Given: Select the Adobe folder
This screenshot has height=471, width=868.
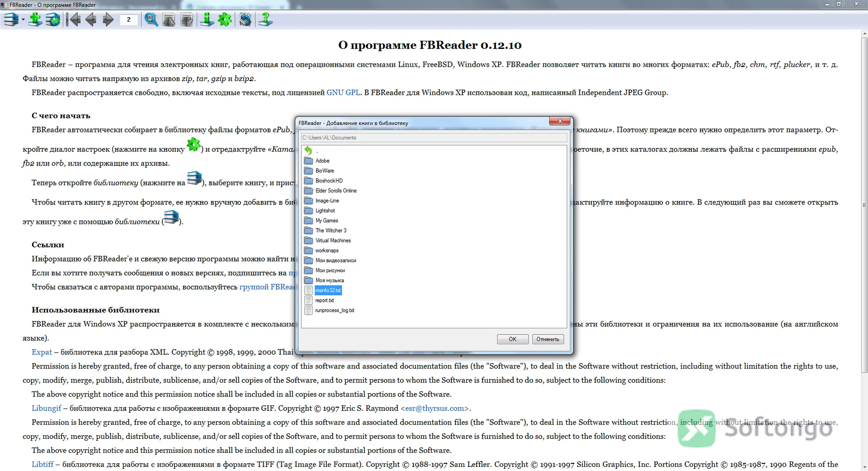Looking at the screenshot, I should point(322,161).
